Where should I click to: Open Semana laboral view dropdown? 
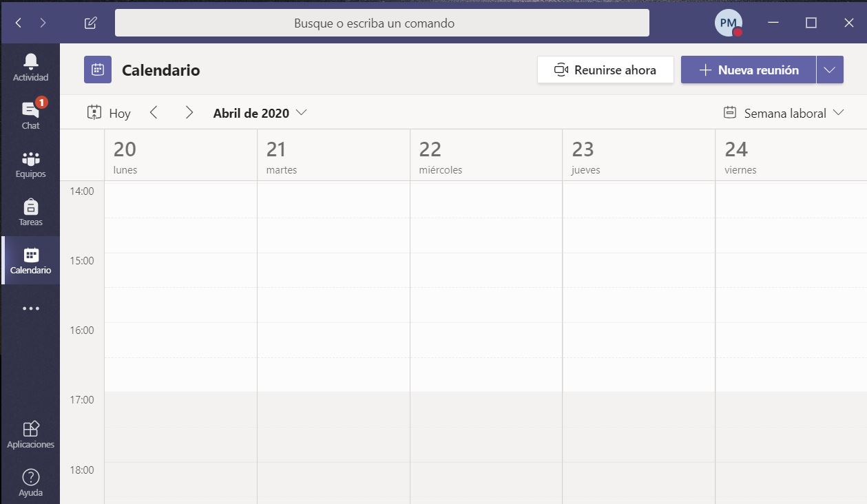[x=784, y=113]
